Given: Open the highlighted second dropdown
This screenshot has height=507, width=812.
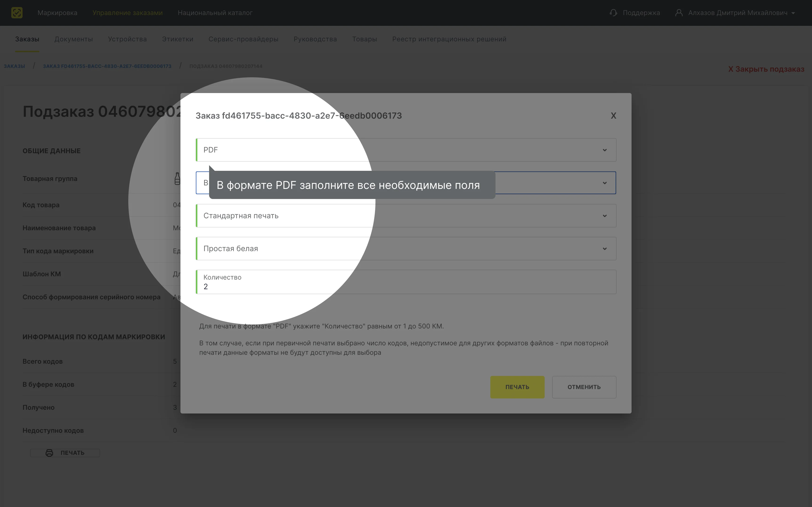Looking at the screenshot, I should (x=406, y=183).
